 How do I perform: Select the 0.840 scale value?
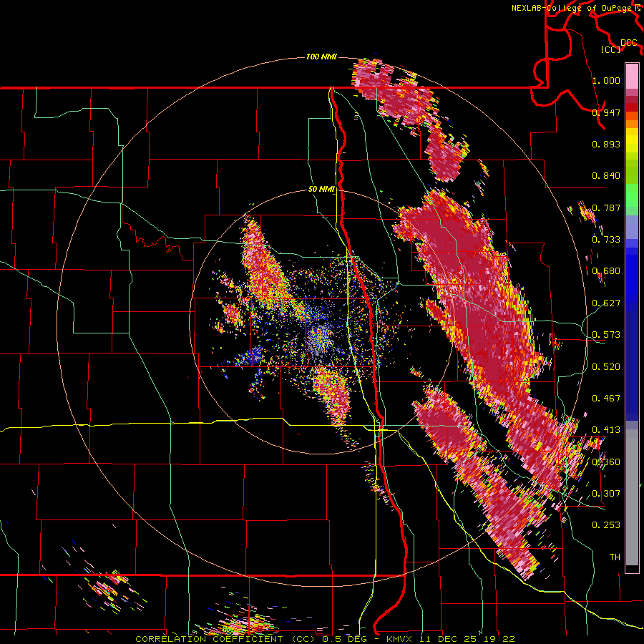coord(606,176)
